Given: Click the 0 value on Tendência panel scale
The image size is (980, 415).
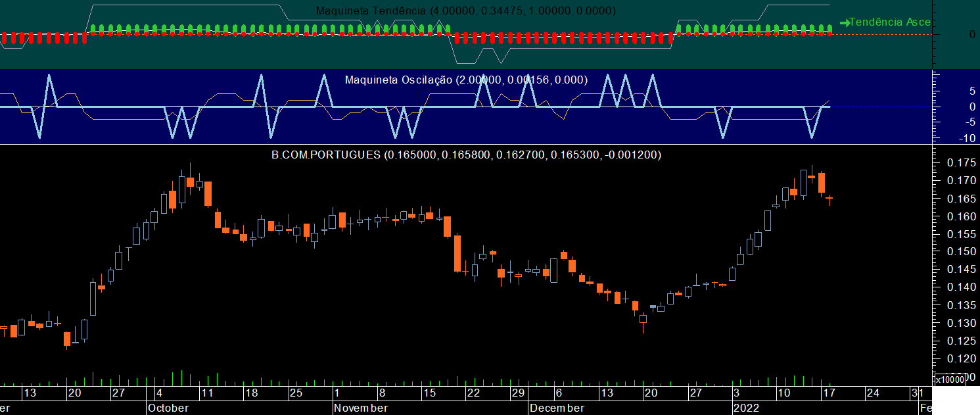Looking at the screenshot, I should (972, 34).
